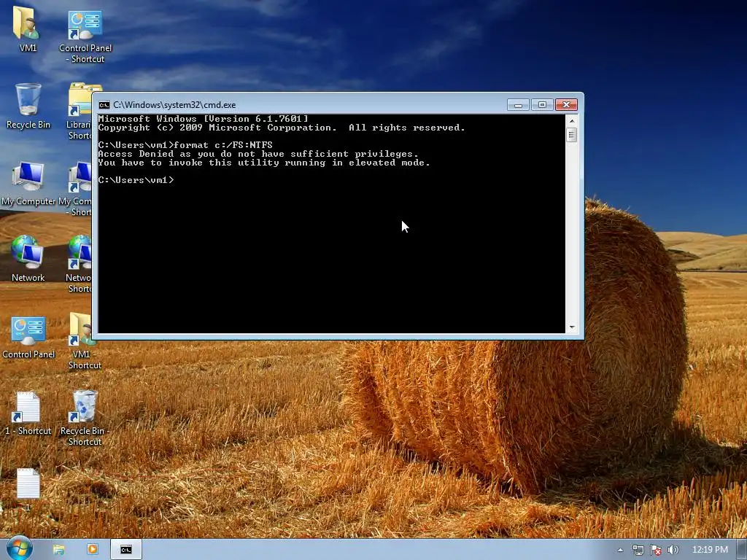The image size is (747, 560).
Task: Select the VM1 - Shortcut desktop icon
Action: click(x=85, y=341)
